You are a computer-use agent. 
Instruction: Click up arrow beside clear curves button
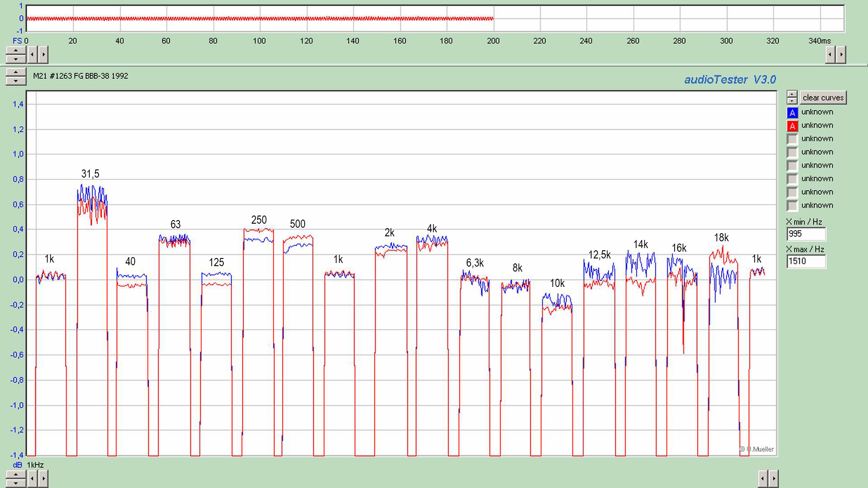[x=792, y=94]
